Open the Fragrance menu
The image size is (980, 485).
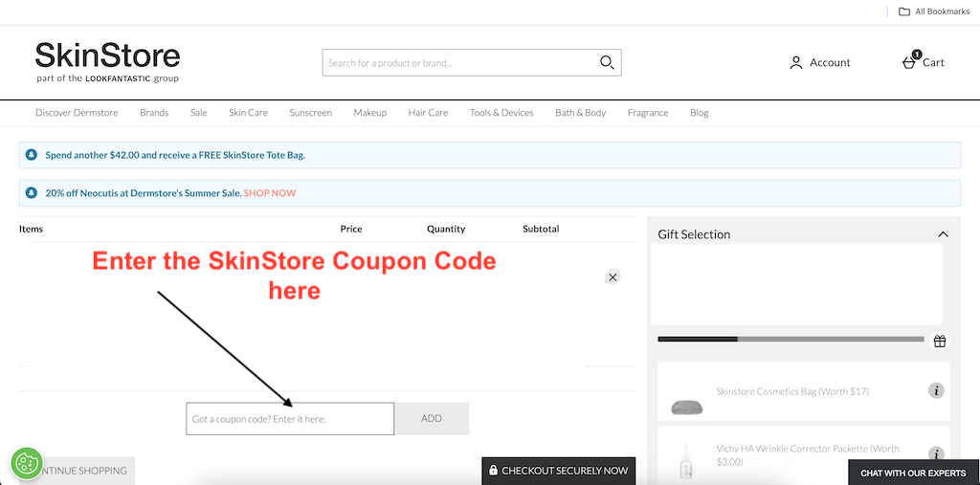[x=648, y=113]
